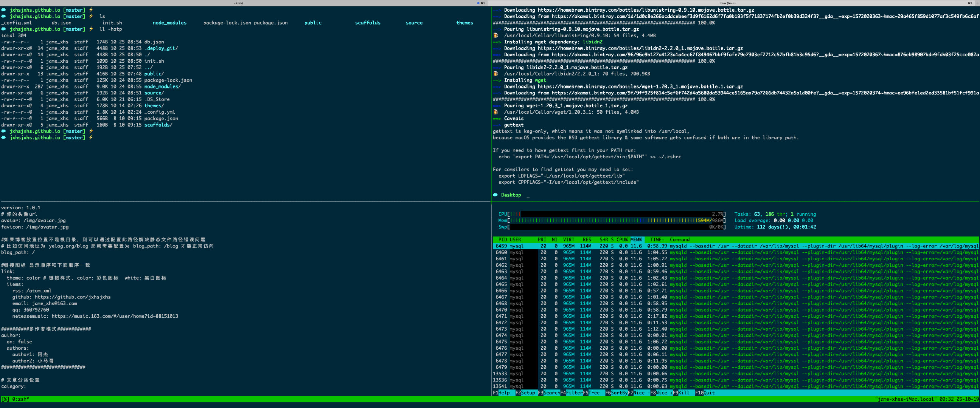Click F4 Filter in htop footer
980x408 pixels.
pos(572,393)
